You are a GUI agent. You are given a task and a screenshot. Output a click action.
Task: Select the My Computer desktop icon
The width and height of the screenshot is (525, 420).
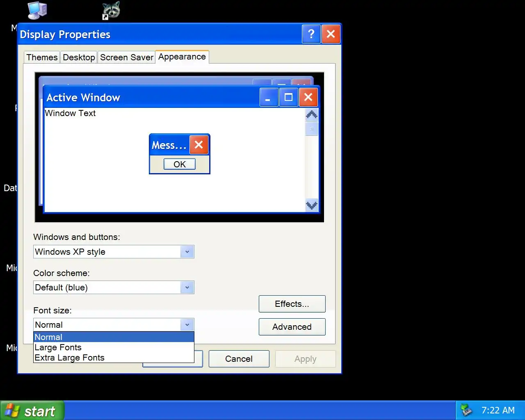[37, 11]
